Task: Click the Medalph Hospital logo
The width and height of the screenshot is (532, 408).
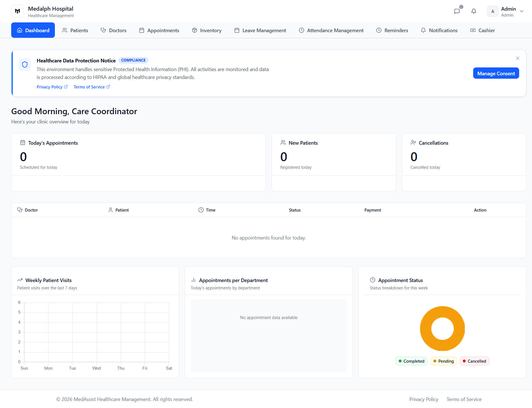Action: click(17, 11)
